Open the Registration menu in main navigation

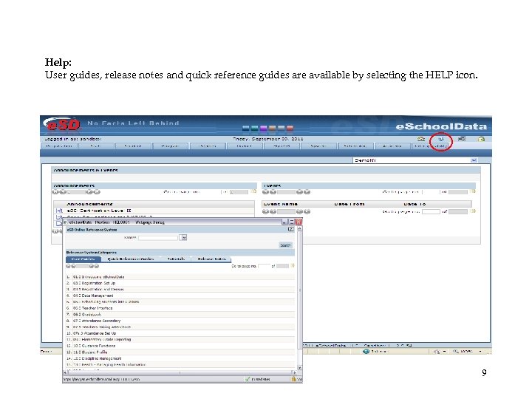click(59, 146)
